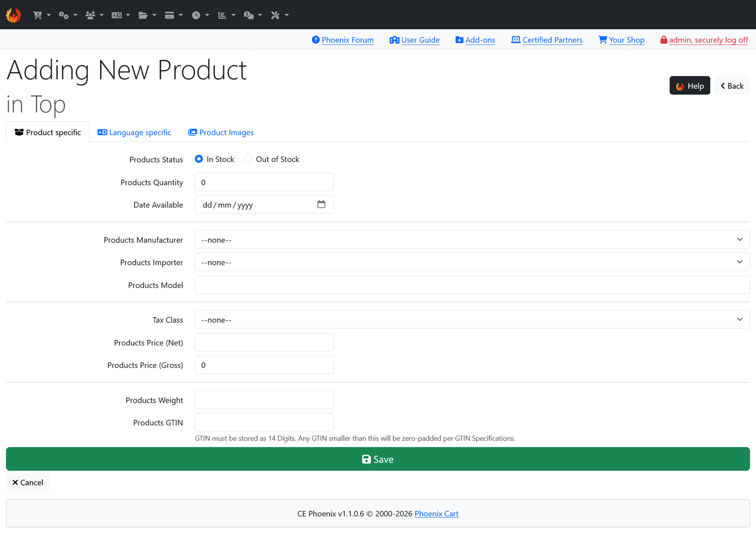
Task: Click the Phoenix flame logo in navbar
Action: [13, 15]
